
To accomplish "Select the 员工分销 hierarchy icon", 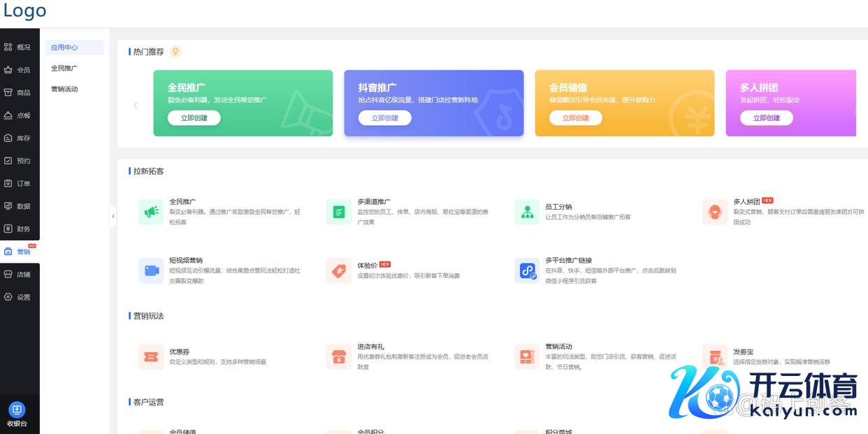I will tap(527, 212).
